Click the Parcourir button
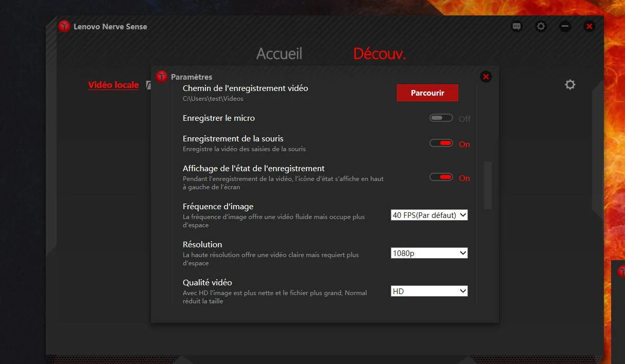The image size is (625, 364). pos(427,93)
